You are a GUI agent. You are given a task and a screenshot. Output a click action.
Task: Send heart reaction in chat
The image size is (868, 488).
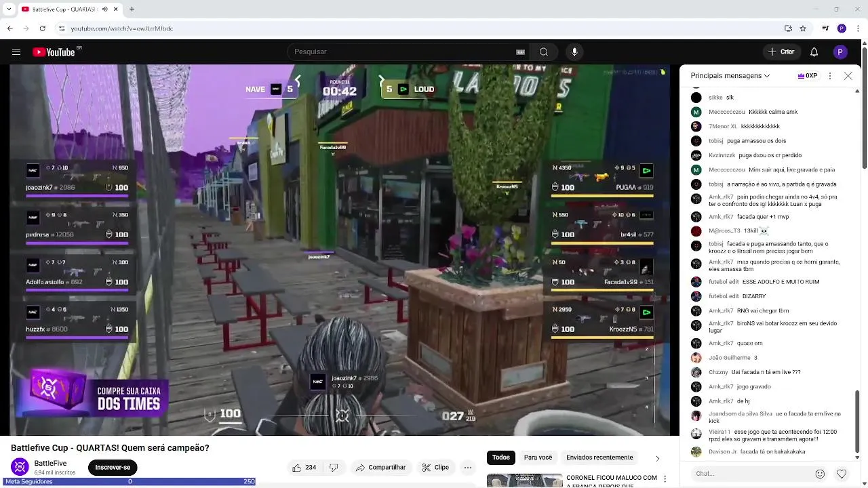(842, 474)
